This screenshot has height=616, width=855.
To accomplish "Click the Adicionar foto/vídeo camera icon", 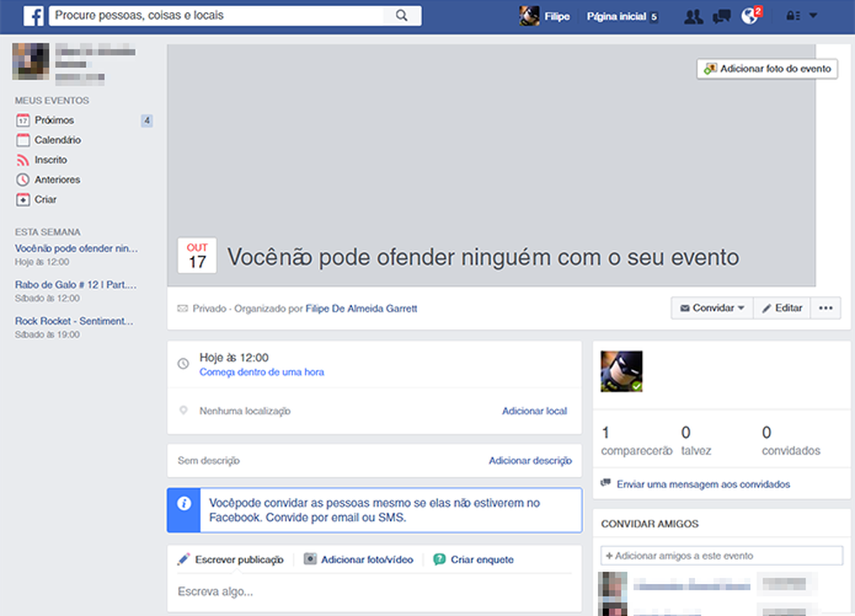I will click(x=310, y=560).
